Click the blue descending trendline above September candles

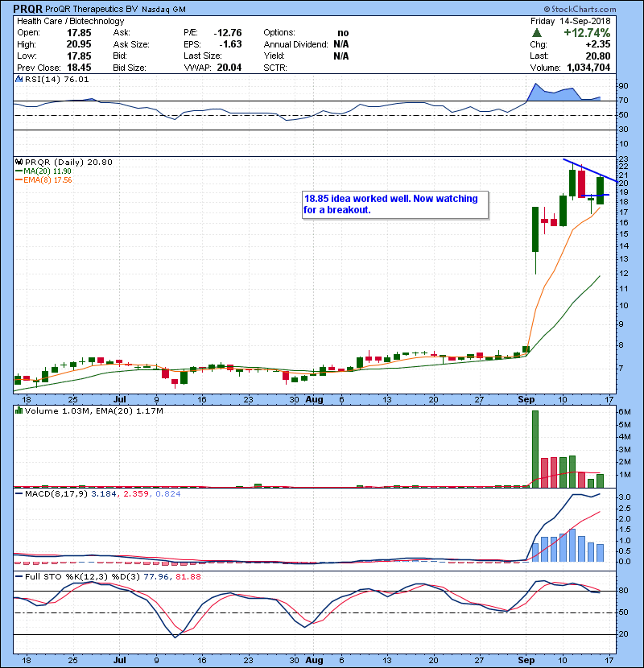point(591,171)
